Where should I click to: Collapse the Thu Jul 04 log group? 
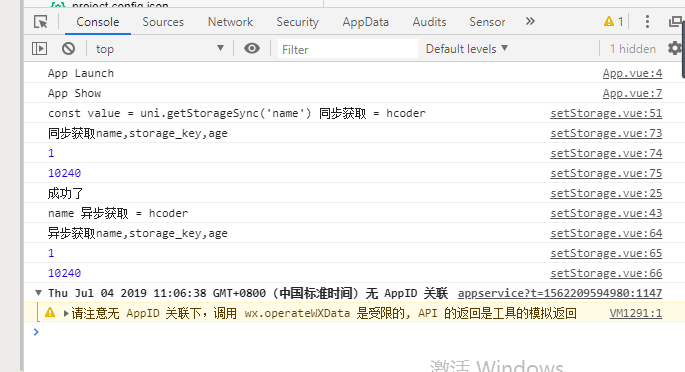click(38, 293)
